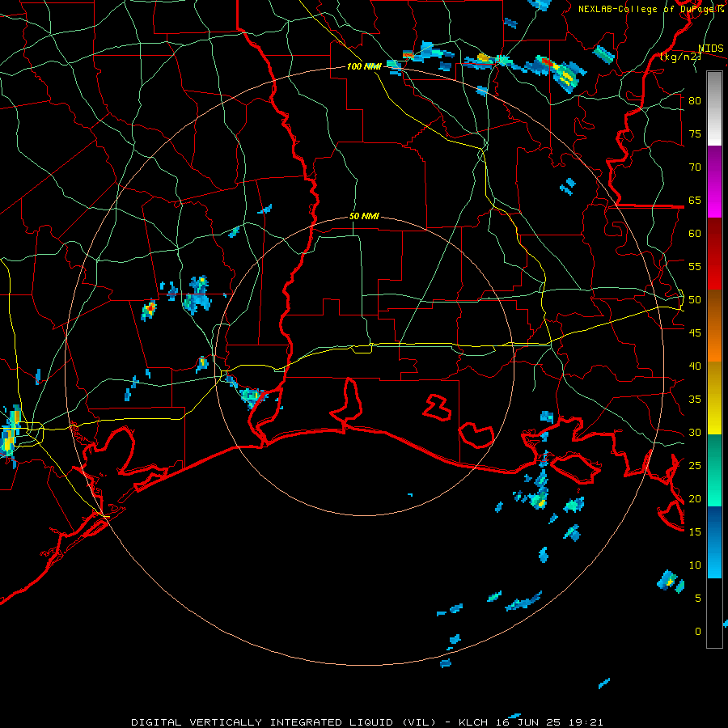This screenshot has width=728, height=728.
Task: Click the NIDS label above the scale
Action: point(710,49)
